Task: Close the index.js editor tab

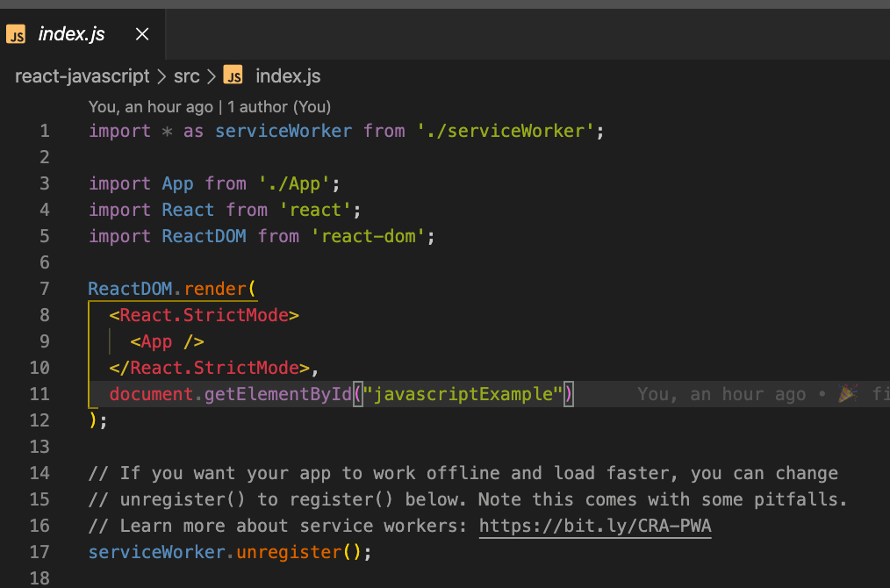Action: [141, 33]
